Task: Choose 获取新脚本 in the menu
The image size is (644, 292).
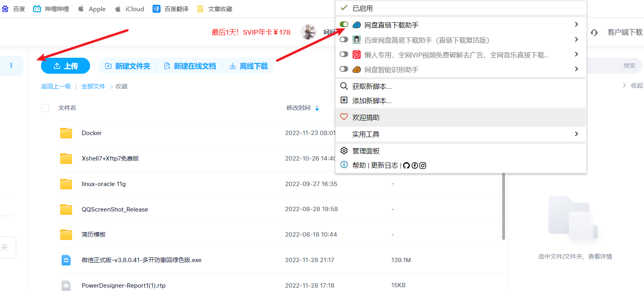Action: tap(461, 86)
